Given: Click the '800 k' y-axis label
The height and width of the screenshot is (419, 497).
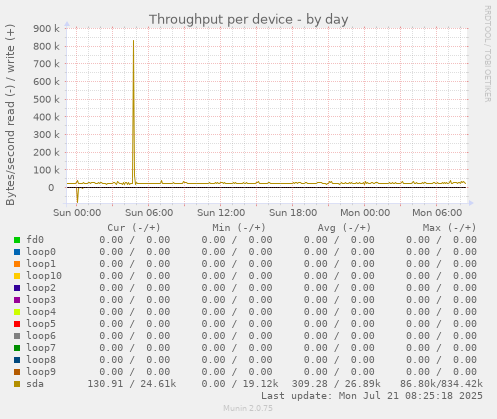Looking at the screenshot, I should pos(46,46).
